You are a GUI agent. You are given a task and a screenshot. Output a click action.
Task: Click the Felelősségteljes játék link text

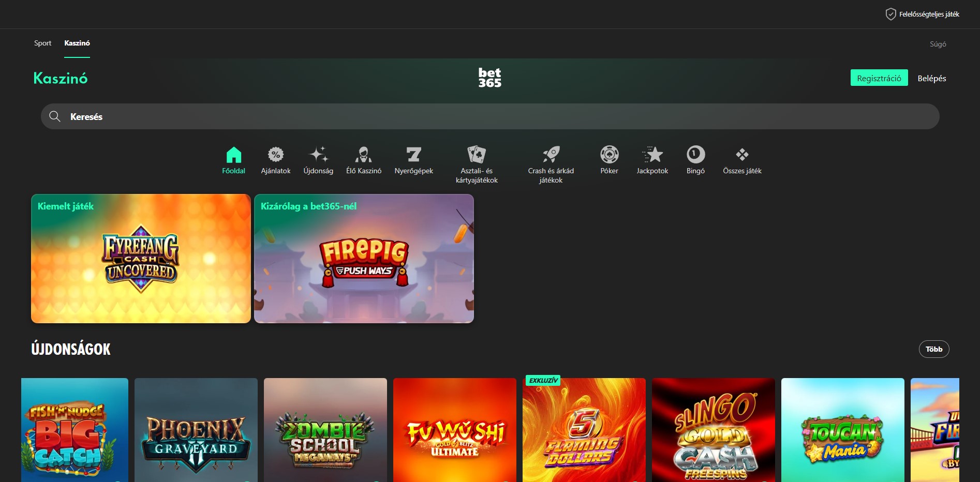(x=929, y=14)
